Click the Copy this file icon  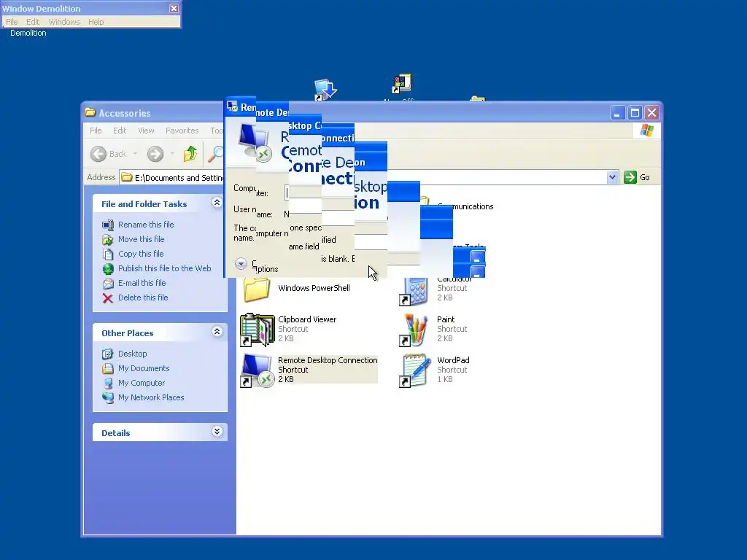coord(108,254)
